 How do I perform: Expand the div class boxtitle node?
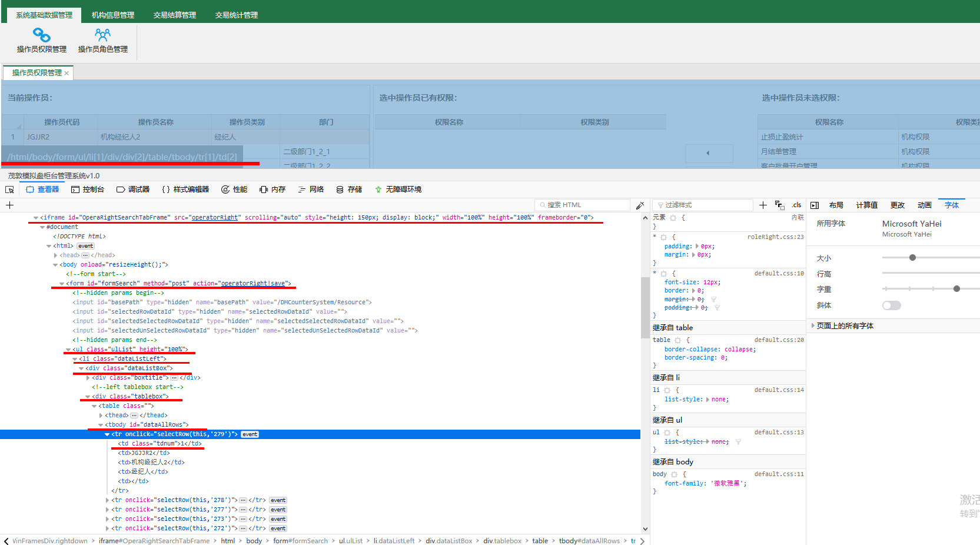[x=88, y=378]
